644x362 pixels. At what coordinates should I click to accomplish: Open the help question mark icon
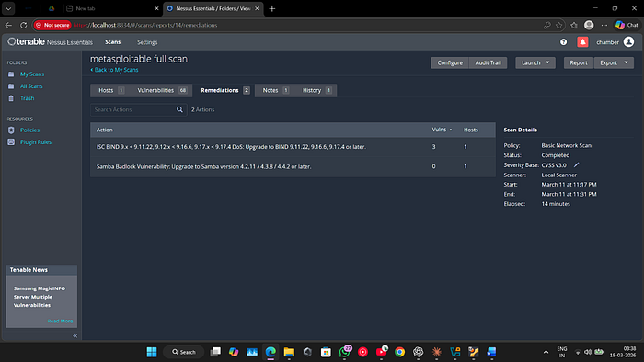[x=563, y=42]
